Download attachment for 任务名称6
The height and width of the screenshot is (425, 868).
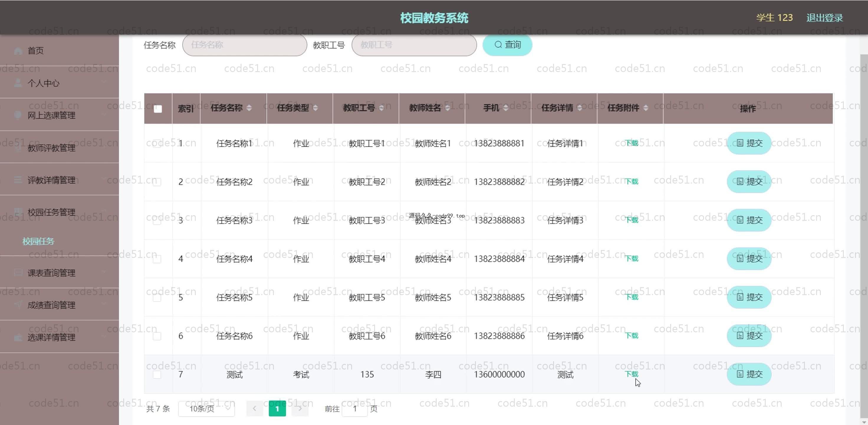coord(632,335)
